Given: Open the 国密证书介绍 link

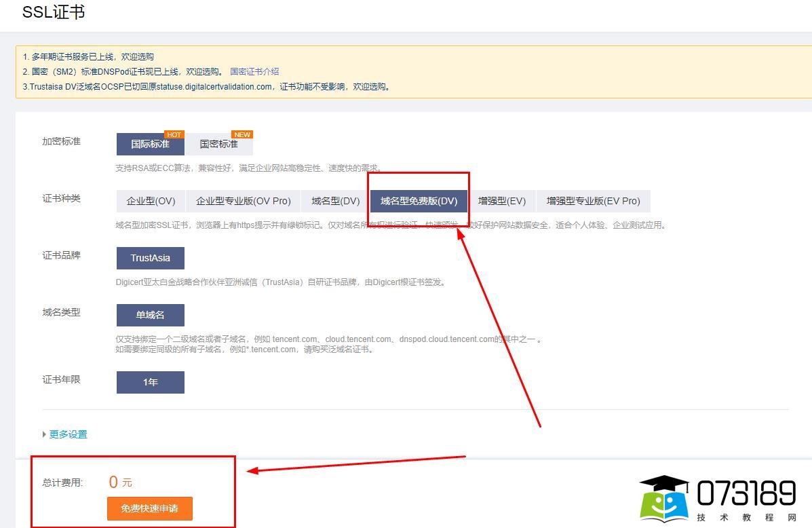Looking at the screenshot, I should pyautogui.click(x=254, y=71).
